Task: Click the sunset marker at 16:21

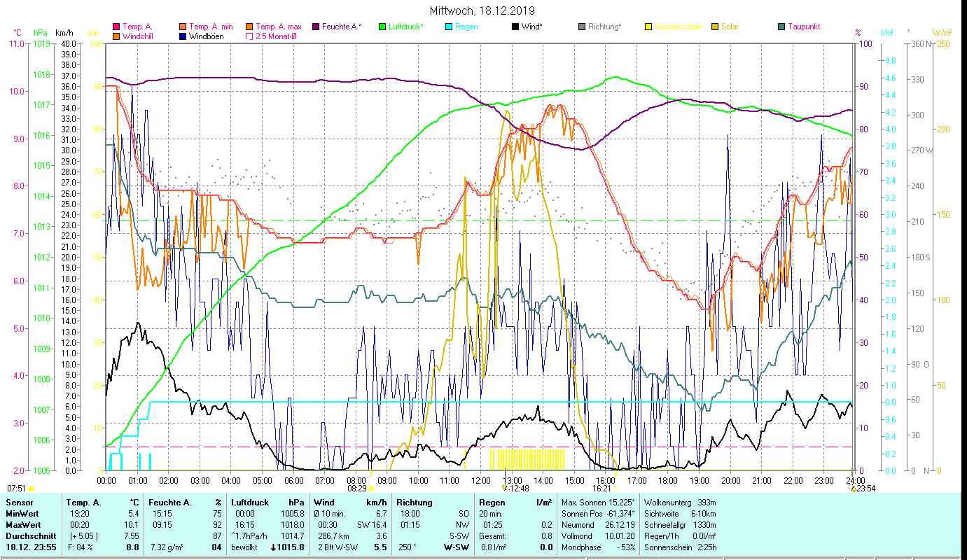Action: pyautogui.click(x=617, y=489)
